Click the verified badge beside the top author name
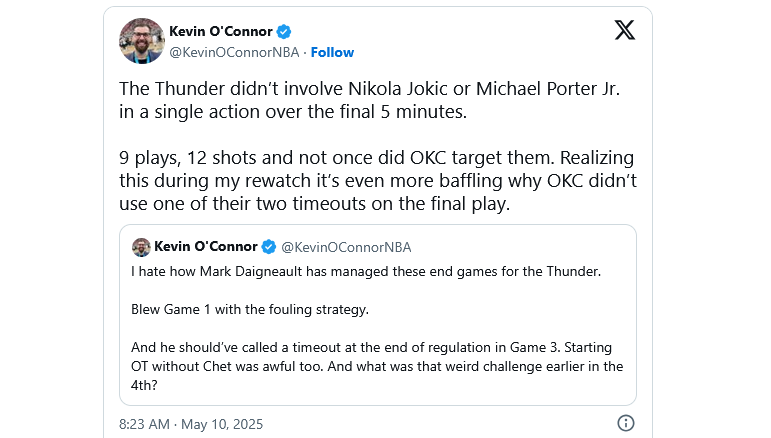771x438 pixels. 283,32
